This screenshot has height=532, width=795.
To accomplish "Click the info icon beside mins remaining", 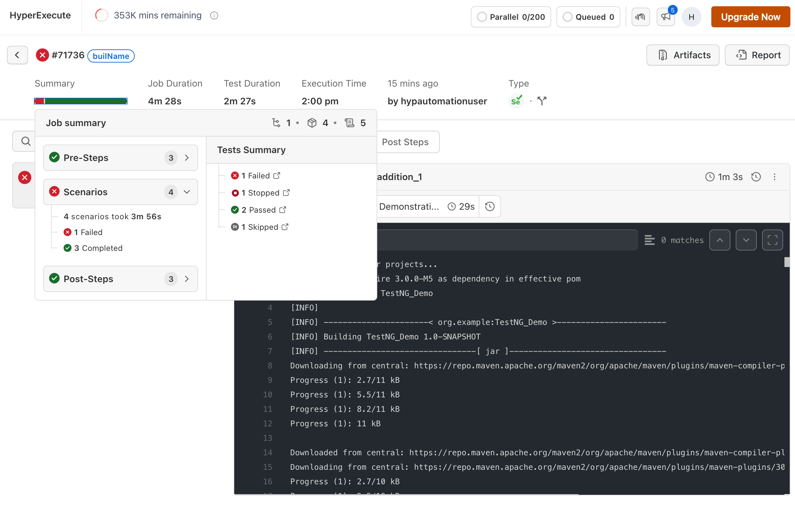I will tap(214, 15).
